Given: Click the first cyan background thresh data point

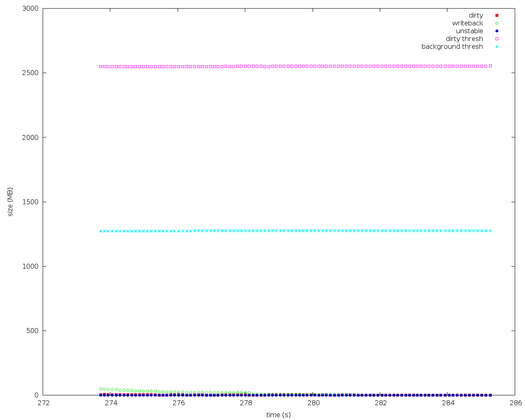Looking at the screenshot, I should tap(101, 231).
